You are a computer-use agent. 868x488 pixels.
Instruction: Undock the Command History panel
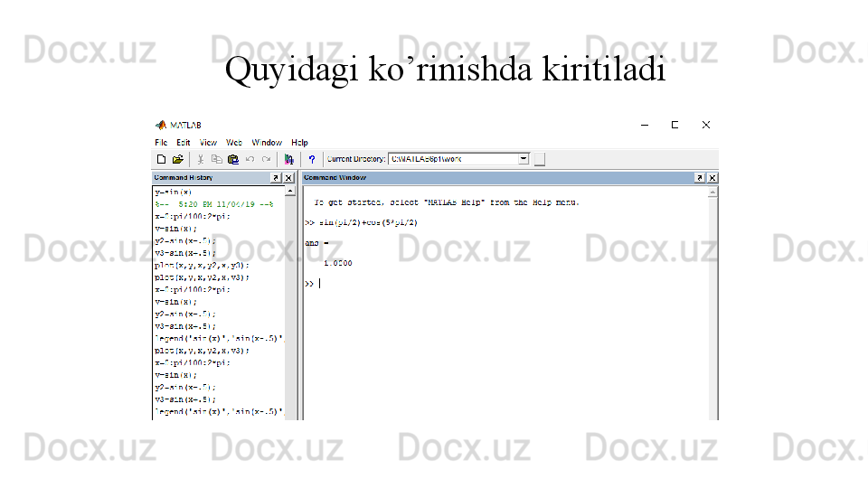coord(276,178)
